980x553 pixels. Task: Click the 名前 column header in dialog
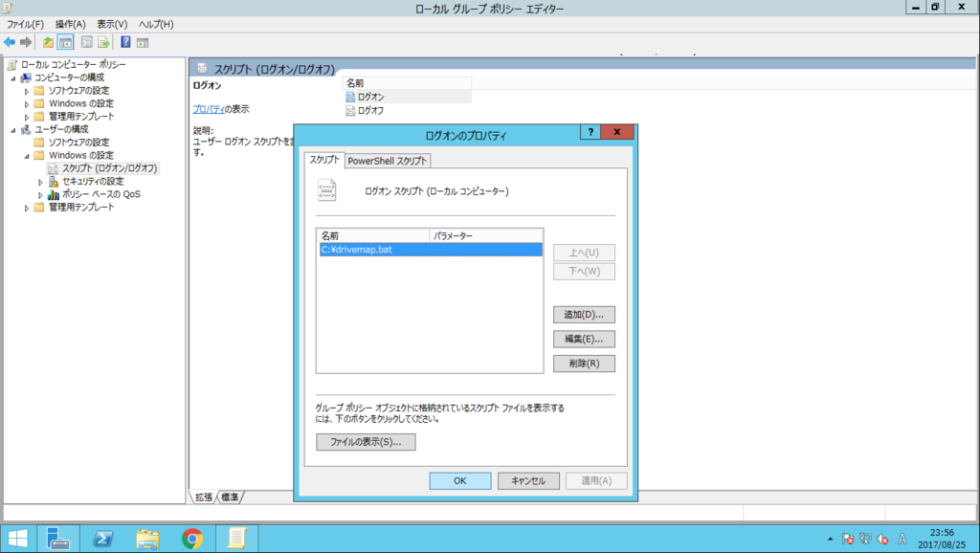[373, 235]
